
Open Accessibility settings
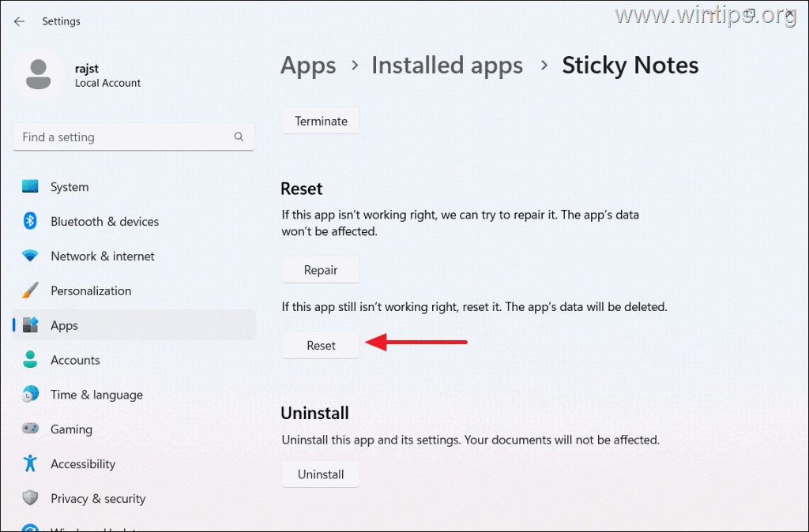[x=134, y=464]
